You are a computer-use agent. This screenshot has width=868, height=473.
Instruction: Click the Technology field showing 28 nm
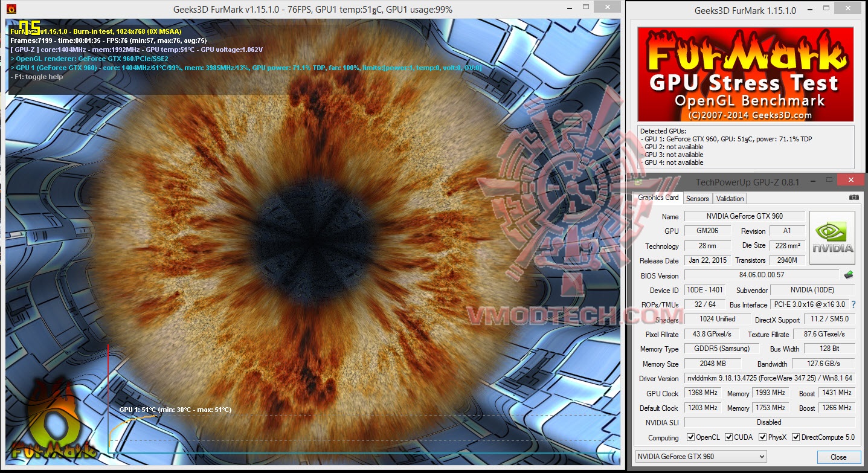pyautogui.click(x=708, y=246)
